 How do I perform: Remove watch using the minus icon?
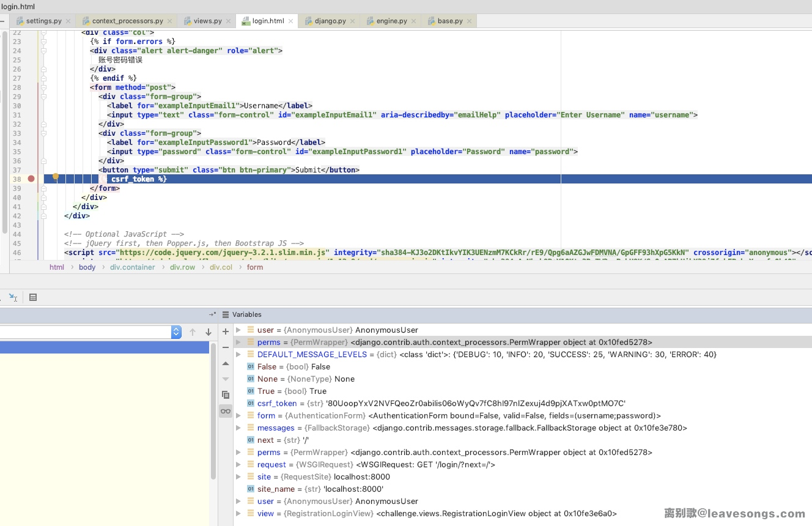point(226,347)
